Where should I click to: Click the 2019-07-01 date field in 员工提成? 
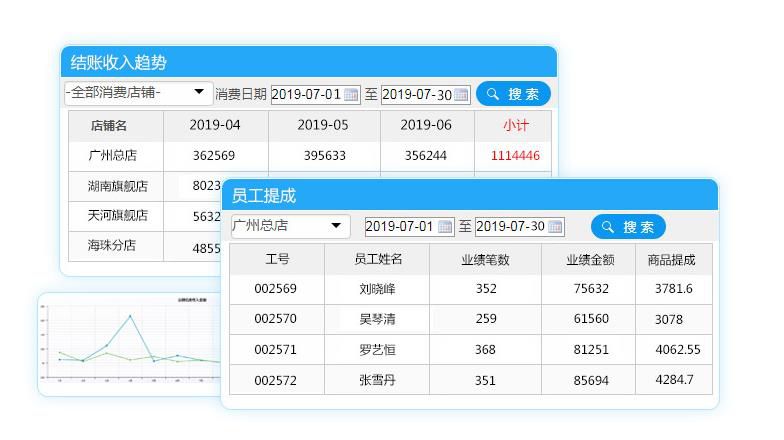coord(400,227)
